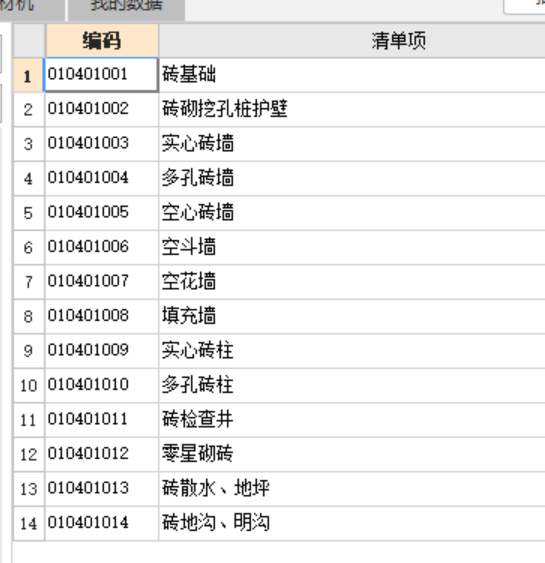This screenshot has height=563, width=545.
Task: Select row header number 2
Action: (x=29, y=109)
